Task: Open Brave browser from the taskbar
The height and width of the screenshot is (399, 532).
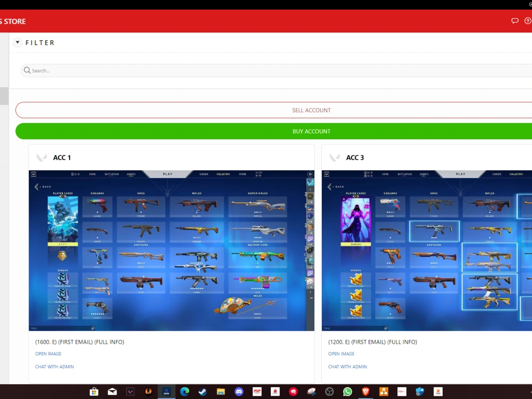Action: [x=365, y=392]
